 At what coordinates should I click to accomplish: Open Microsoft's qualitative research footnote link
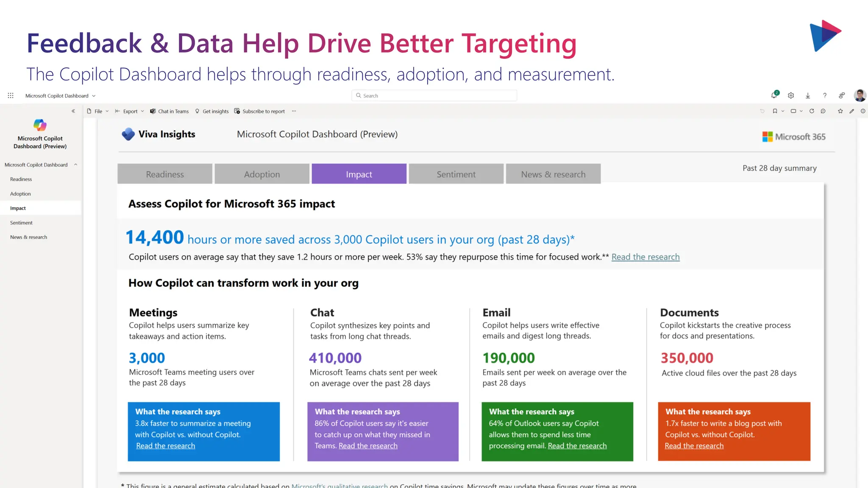[x=339, y=485]
